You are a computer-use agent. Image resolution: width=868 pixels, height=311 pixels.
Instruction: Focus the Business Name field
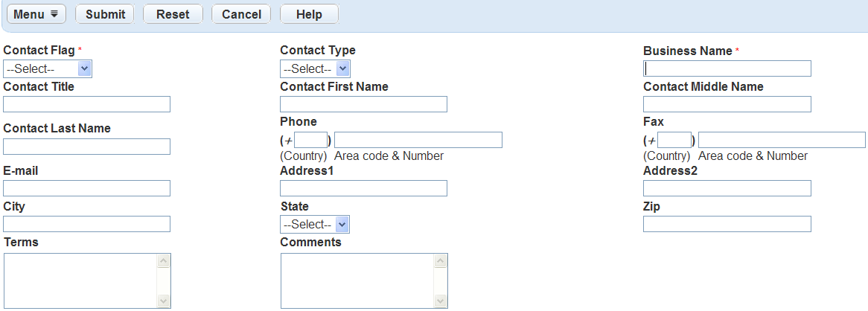tap(727, 68)
